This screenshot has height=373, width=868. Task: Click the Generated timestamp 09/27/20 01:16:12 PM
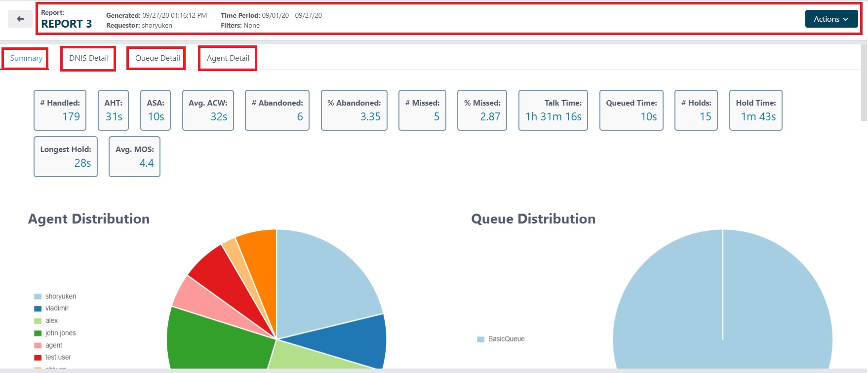(x=174, y=15)
